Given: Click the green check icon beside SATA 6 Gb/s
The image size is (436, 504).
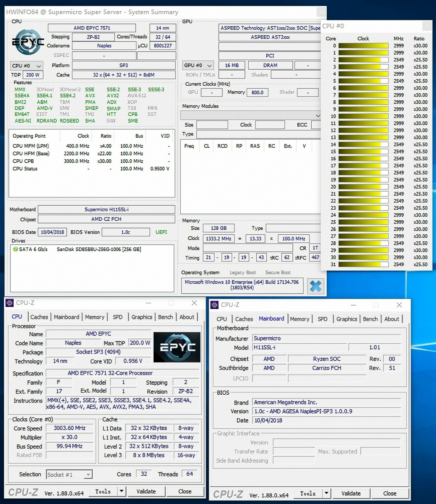Looking at the screenshot, I should click(x=15, y=249).
